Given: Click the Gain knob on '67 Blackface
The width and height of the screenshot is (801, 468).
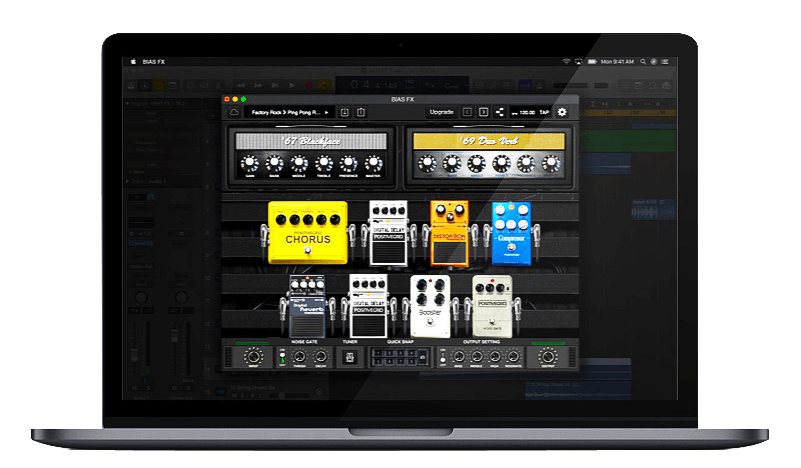Looking at the screenshot, I should (249, 163).
